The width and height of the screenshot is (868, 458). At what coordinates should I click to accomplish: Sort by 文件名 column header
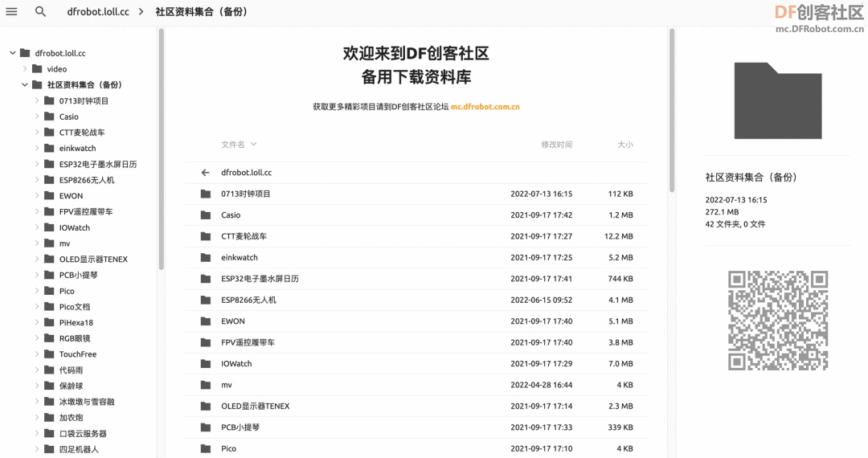pyautogui.click(x=239, y=145)
